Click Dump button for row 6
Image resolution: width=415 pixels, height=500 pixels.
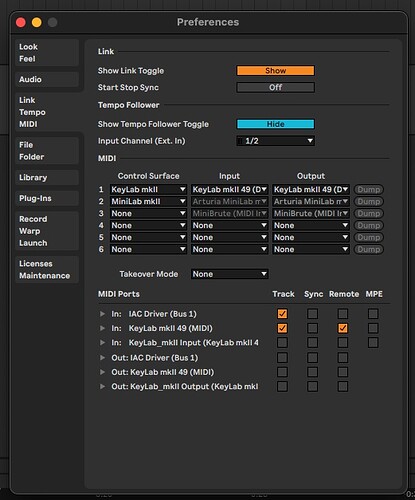369,249
